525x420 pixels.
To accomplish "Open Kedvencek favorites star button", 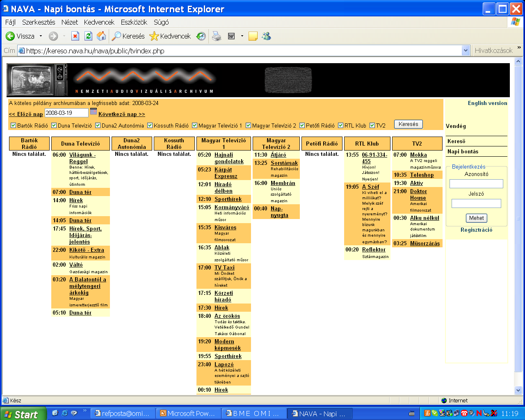I will click(170, 36).
